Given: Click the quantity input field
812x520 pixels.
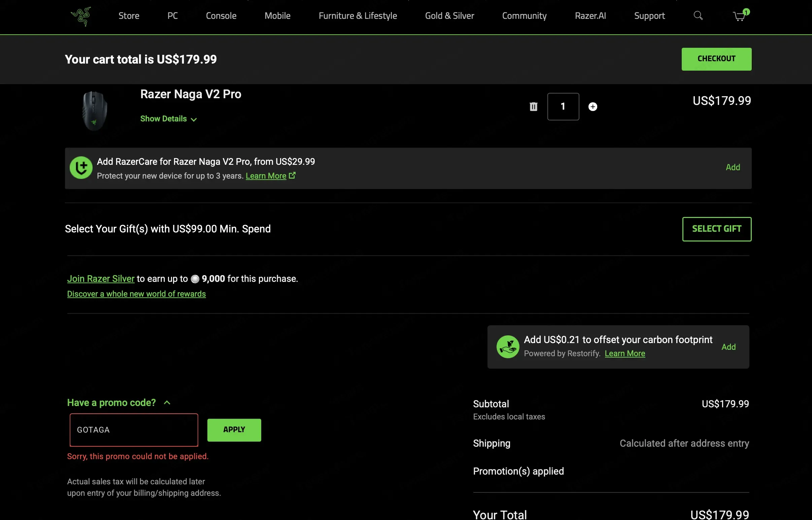Looking at the screenshot, I should coord(563,107).
